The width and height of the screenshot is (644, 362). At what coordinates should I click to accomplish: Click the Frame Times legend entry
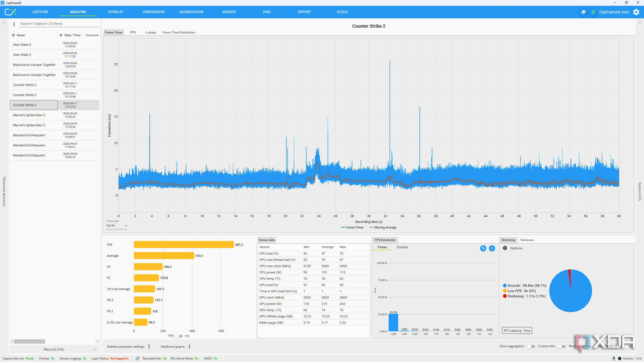click(x=352, y=227)
